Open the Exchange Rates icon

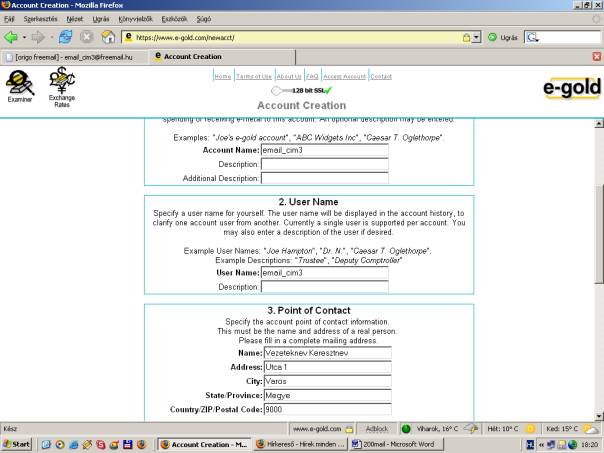(62, 87)
